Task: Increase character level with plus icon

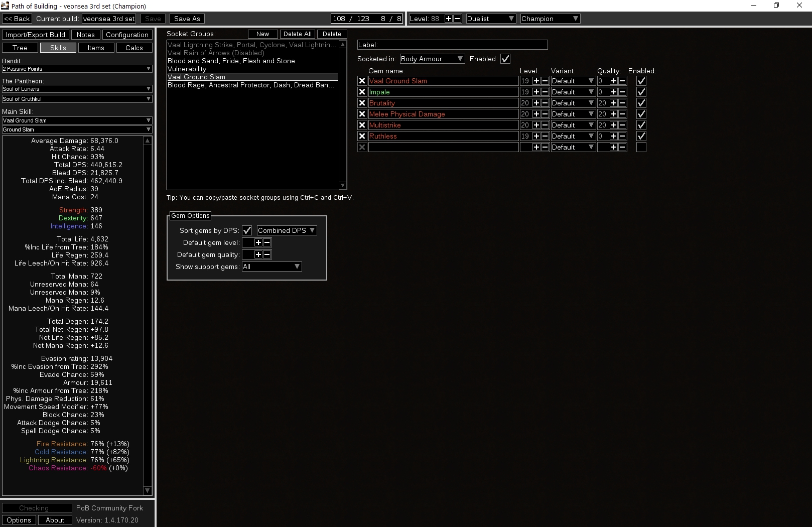Action: tap(448, 18)
